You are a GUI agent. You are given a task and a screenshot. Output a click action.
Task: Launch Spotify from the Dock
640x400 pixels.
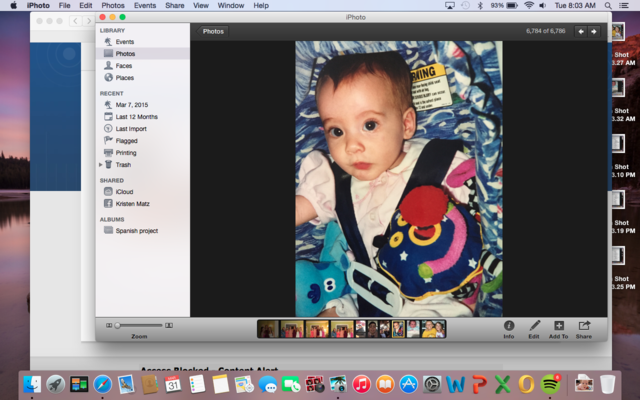[550, 384]
